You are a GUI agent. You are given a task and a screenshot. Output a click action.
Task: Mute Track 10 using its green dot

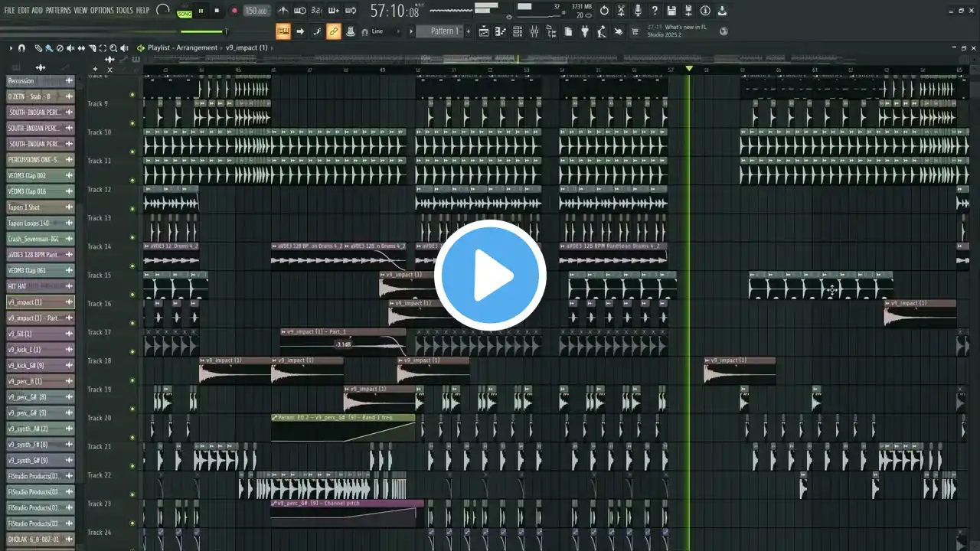coord(132,152)
